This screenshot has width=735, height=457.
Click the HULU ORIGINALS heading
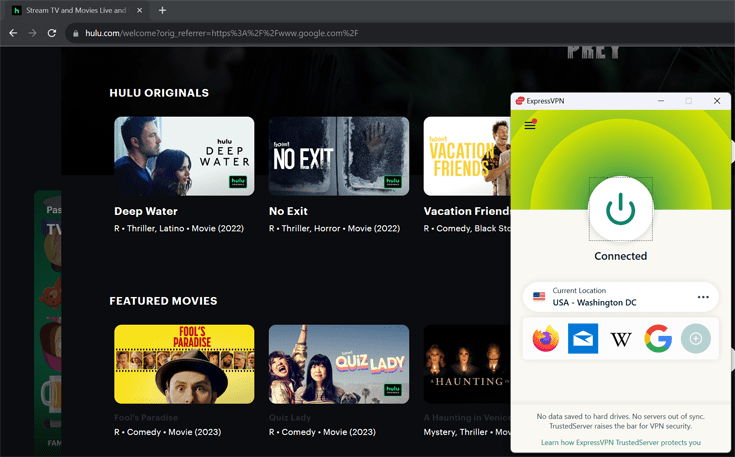tap(159, 93)
